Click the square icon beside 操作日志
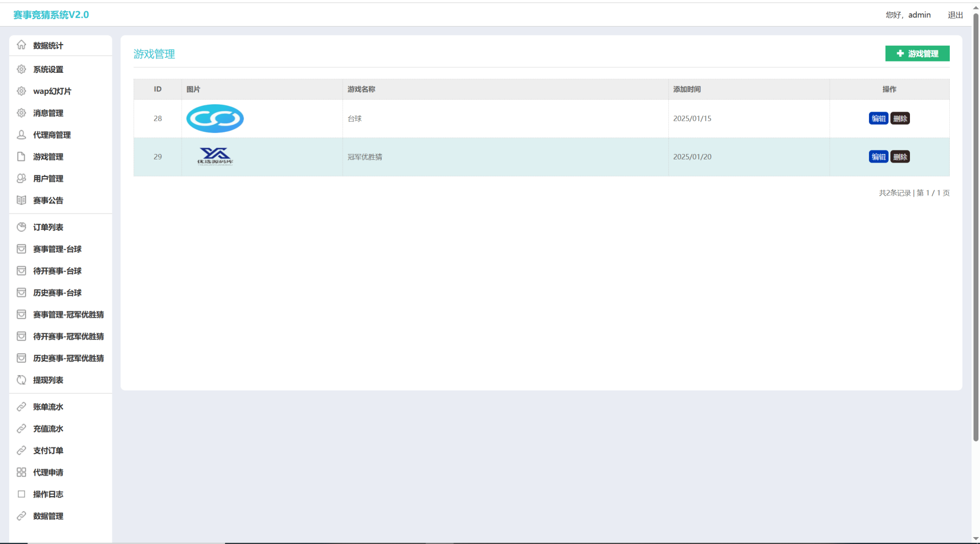 21,494
